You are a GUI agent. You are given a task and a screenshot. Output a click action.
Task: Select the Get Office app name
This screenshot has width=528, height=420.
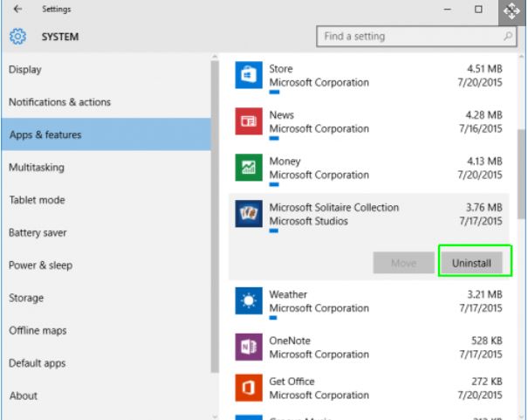click(291, 382)
